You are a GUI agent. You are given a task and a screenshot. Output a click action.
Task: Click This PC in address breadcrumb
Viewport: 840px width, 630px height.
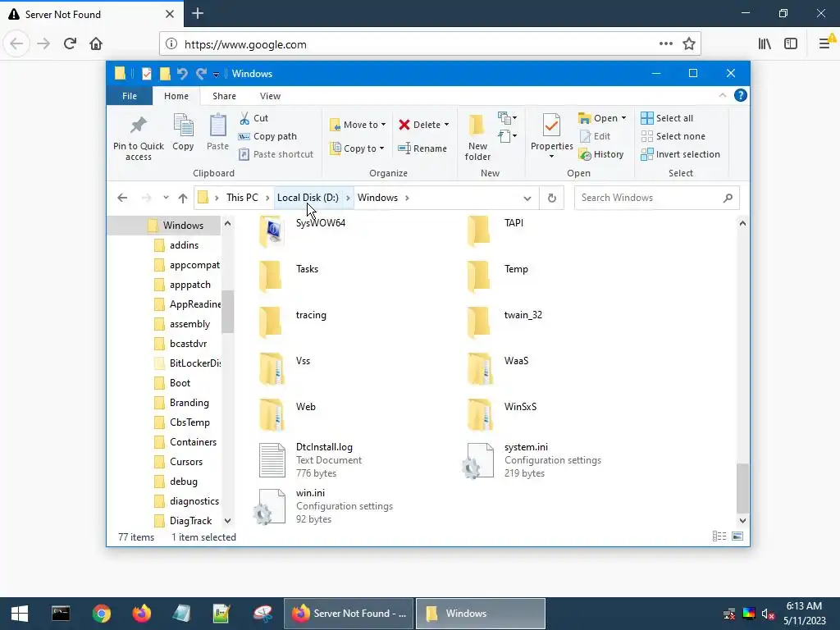click(x=242, y=198)
